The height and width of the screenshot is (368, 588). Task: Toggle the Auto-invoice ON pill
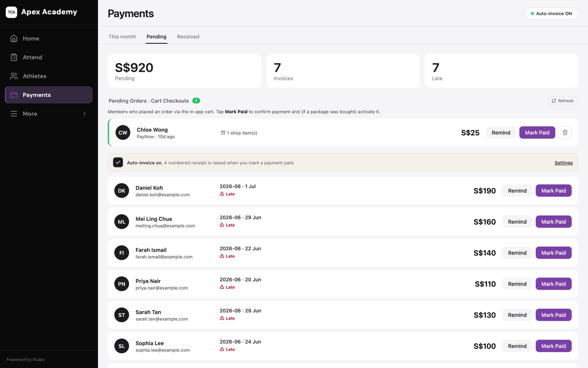point(551,14)
